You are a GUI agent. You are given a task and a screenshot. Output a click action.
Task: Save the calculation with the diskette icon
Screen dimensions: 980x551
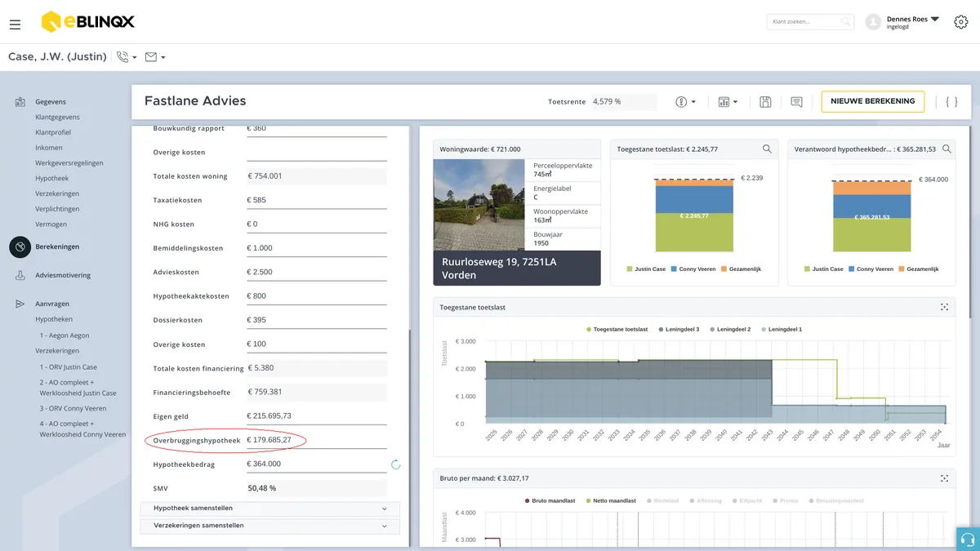tap(765, 102)
